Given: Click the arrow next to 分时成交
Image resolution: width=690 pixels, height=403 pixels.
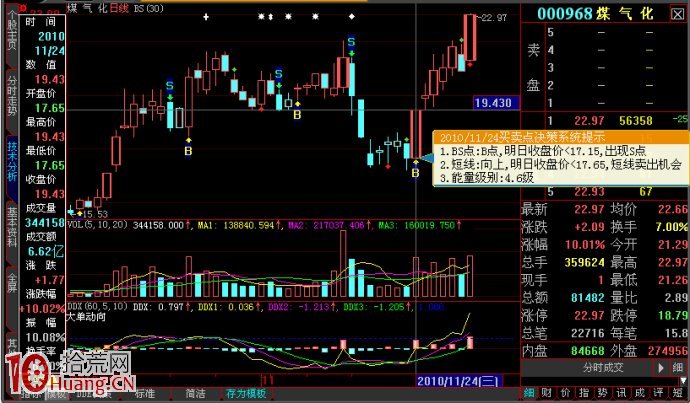Looking at the screenshot, I should [x=661, y=368].
